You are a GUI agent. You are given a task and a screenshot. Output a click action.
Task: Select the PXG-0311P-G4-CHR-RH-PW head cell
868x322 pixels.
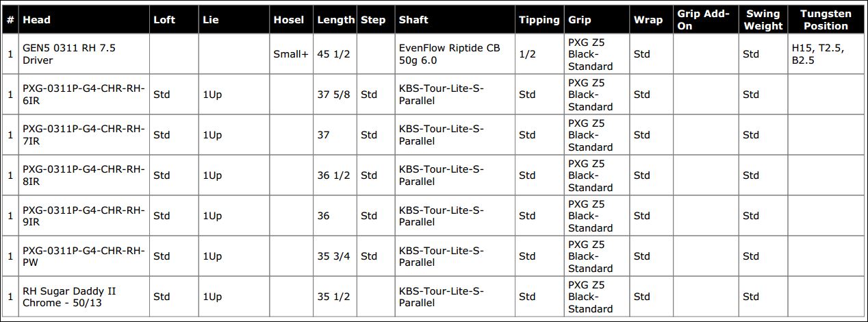84,256
